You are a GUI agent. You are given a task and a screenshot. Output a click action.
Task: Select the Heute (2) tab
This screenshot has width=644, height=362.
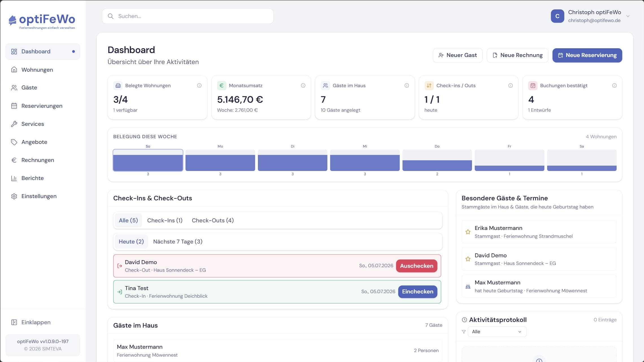(131, 242)
